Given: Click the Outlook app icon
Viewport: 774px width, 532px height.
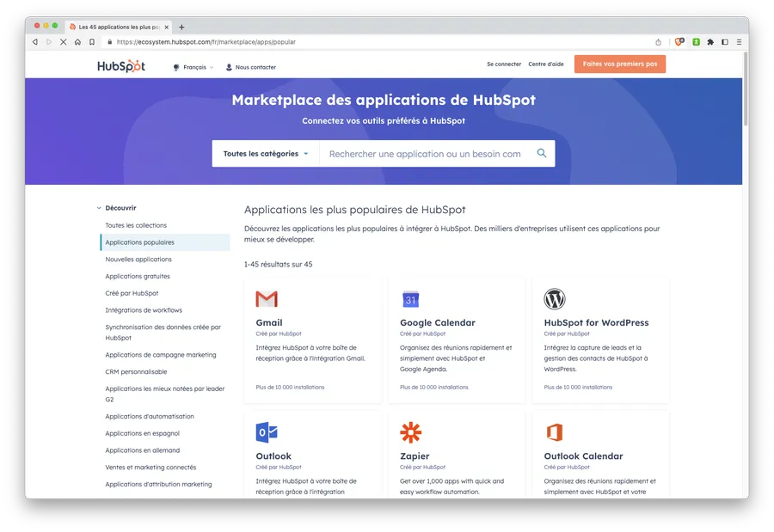Looking at the screenshot, I should (267, 432).
